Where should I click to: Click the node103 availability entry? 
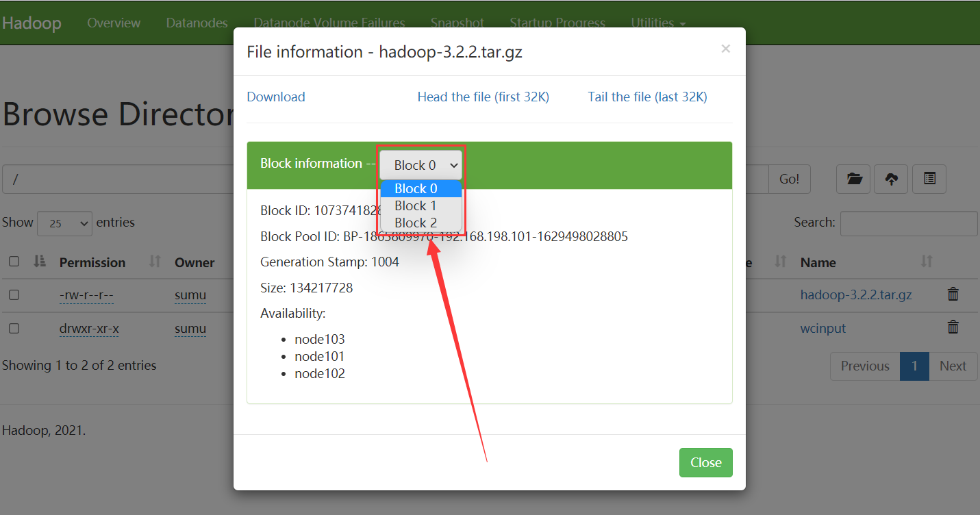tap(320, 339)
